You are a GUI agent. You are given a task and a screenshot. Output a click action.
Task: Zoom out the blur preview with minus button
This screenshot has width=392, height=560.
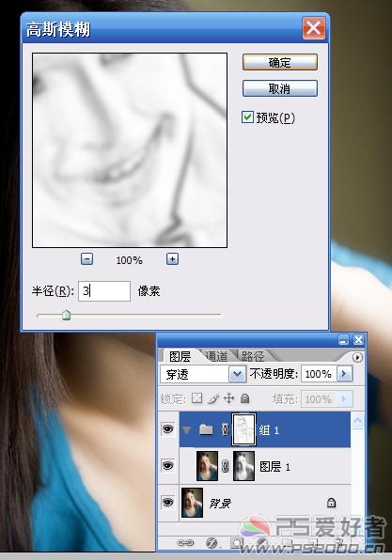pyautogui.click(x=86, y=259)
